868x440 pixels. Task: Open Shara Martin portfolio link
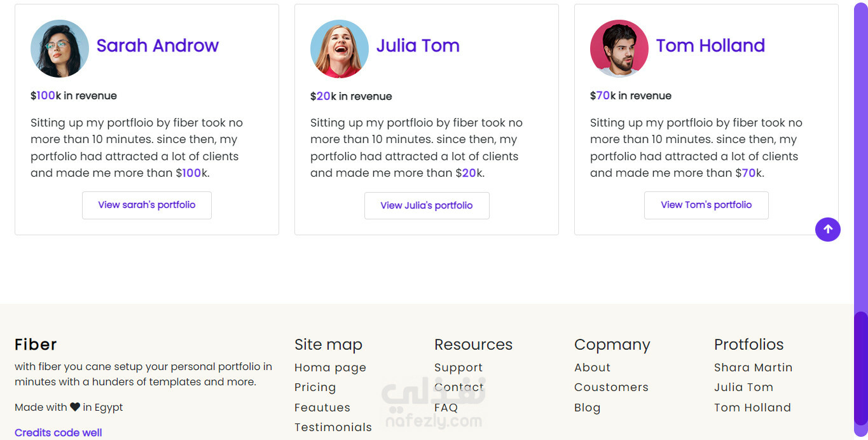753,368
